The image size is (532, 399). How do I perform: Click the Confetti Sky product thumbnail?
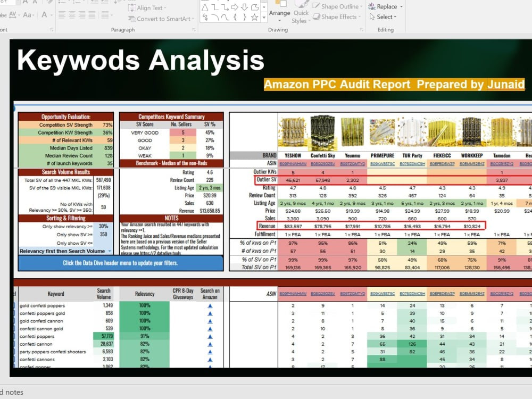tap(323, 132)
